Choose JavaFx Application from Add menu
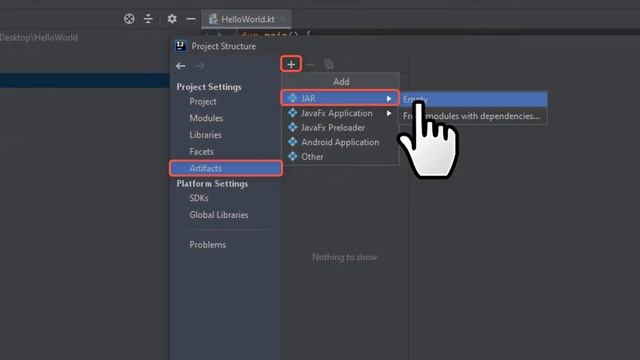Image resolution: width=640 pixels, height=360 pixels. (340, 113)
